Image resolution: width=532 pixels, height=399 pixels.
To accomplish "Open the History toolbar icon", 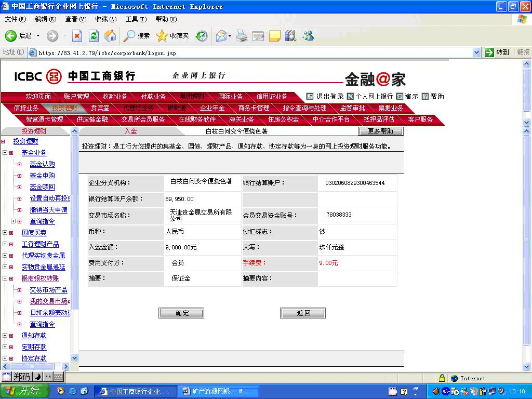I will 202,36.
